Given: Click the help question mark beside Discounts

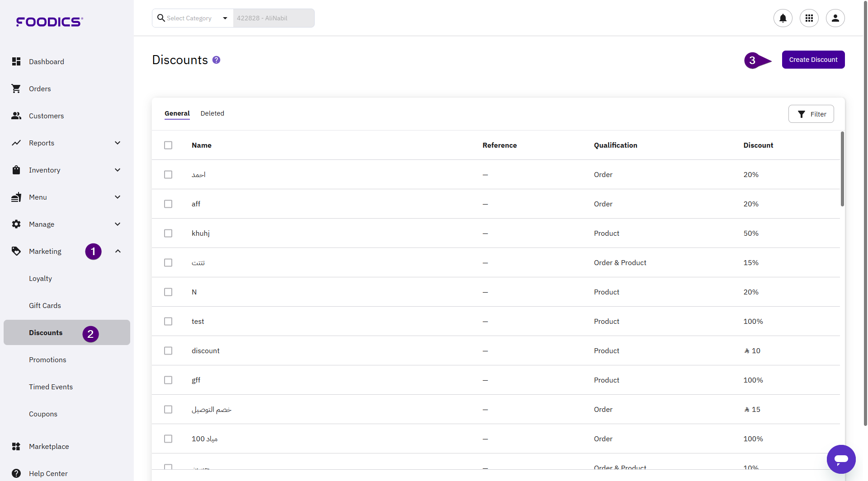Looking at the screenshot, I should coord(216,60).
